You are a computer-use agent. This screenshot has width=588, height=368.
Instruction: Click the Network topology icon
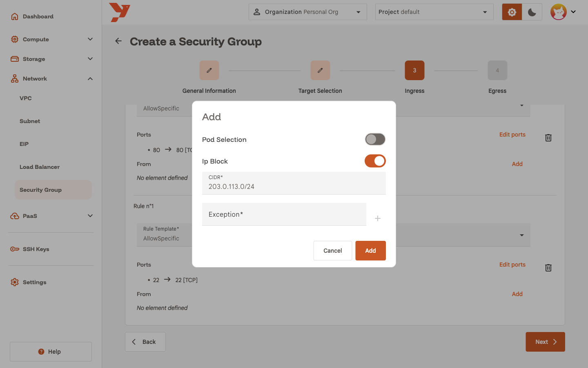15,79
